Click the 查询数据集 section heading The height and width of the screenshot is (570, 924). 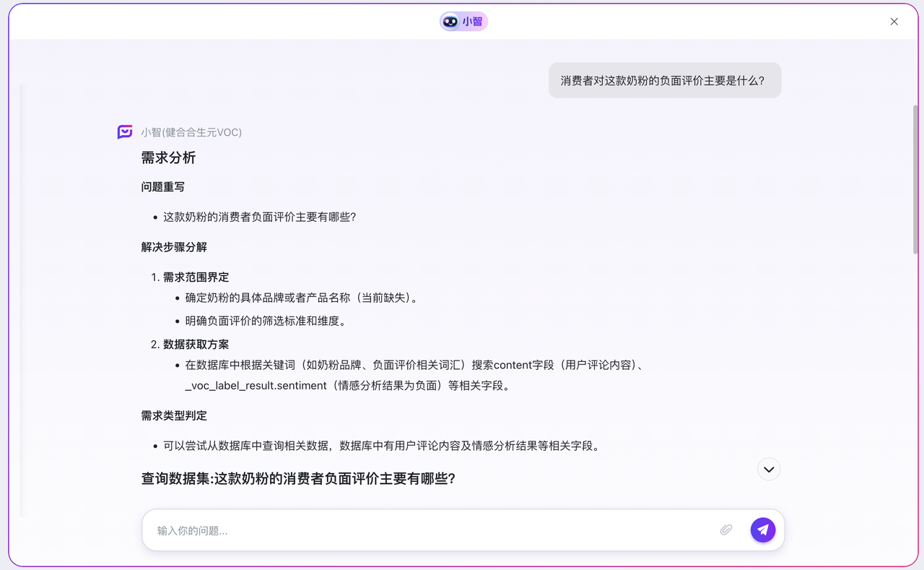(x=298, y=478)
